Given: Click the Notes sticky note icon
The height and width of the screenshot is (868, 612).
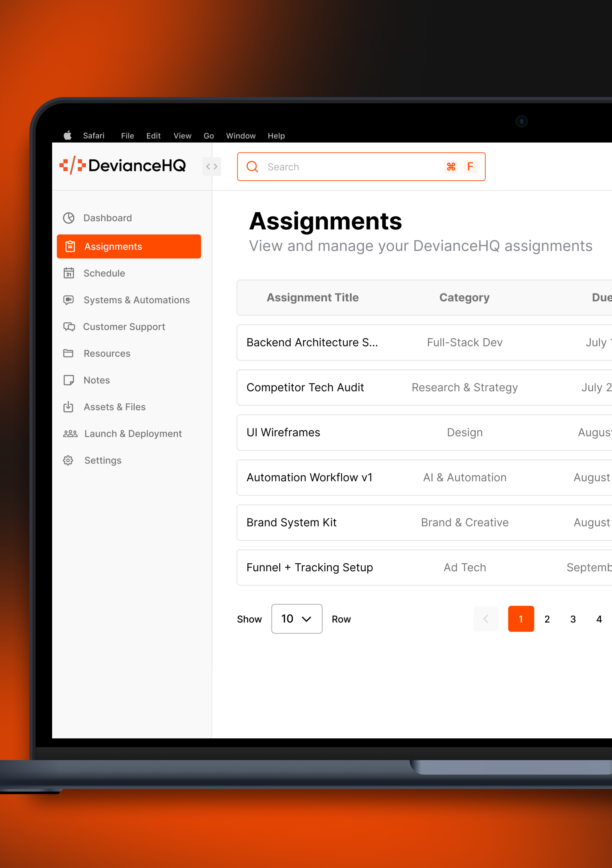Looking at the screenshot, I should tap(69, 380).
